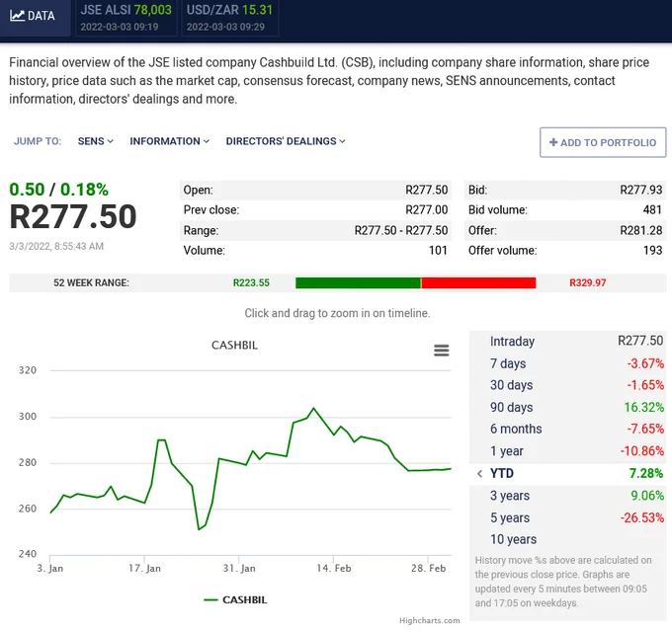This screenshot has height=632, width=672.
Task: Click the 52 week low R223.55
Action: coord(251,283)
